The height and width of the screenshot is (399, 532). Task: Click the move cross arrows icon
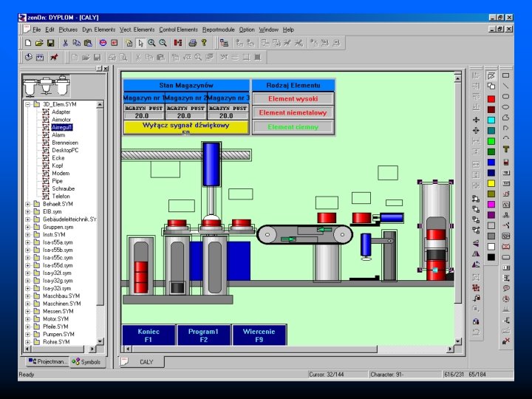coord(476,120)
